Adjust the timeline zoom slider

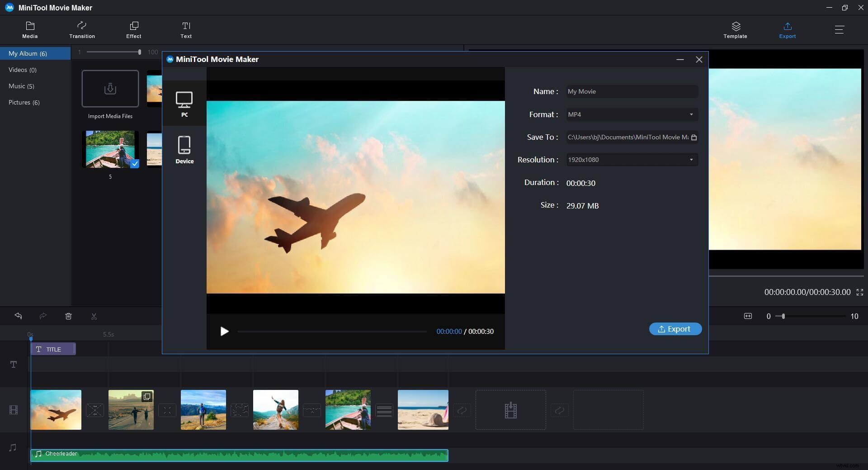coord(782,316)
